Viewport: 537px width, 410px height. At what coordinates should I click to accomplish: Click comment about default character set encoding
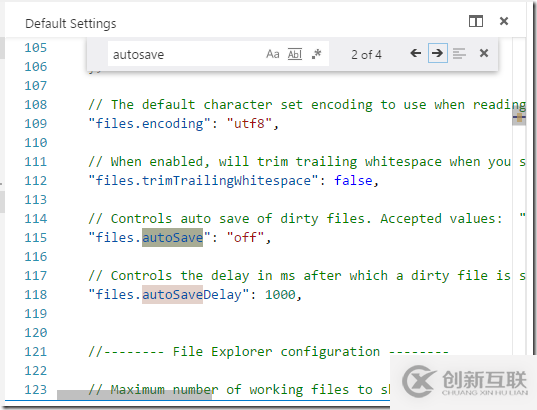coord(307,105)
